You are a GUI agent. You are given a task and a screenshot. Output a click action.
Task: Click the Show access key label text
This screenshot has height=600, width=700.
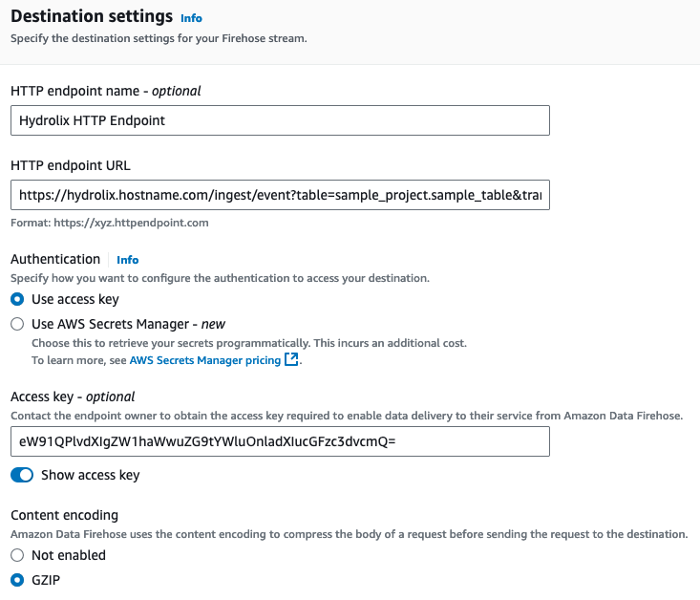coord(90,475)
